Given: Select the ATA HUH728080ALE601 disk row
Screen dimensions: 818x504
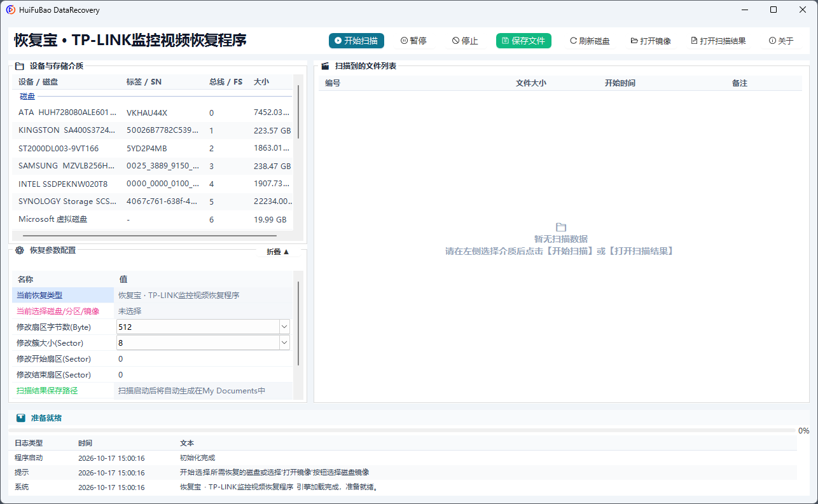Looking at the screenshot, I should [x=153, y=112].
